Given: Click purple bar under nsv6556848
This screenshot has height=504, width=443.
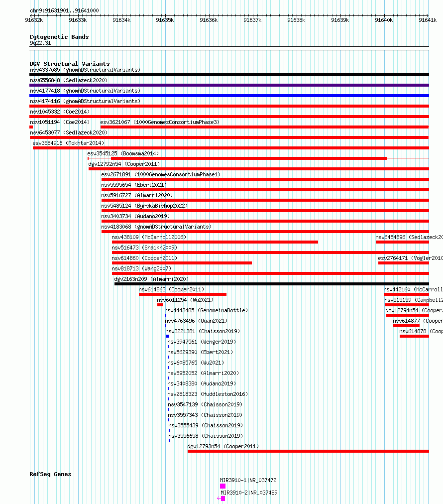Looking at the screenshot, I should coord(229,85).
